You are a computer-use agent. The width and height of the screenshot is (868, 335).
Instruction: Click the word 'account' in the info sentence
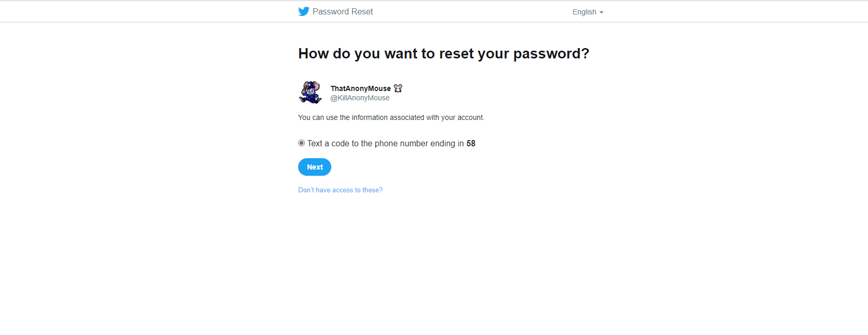tap(469, 117)
